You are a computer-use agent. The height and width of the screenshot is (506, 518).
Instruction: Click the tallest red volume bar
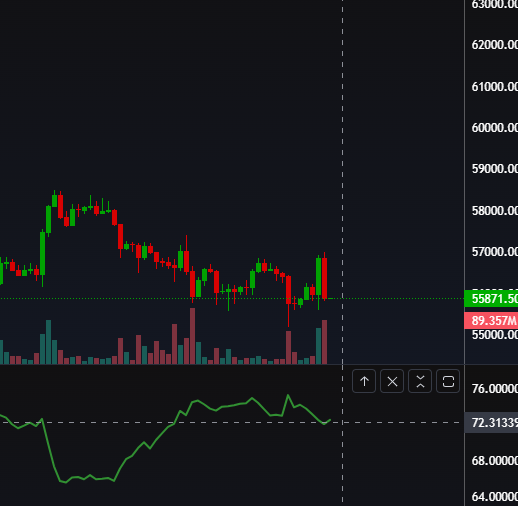click(192, 336)
